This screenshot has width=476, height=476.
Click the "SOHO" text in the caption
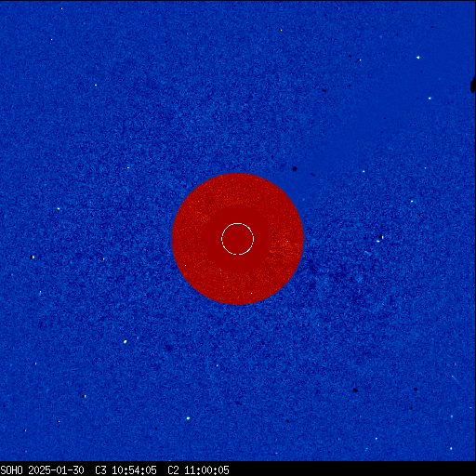11,470
